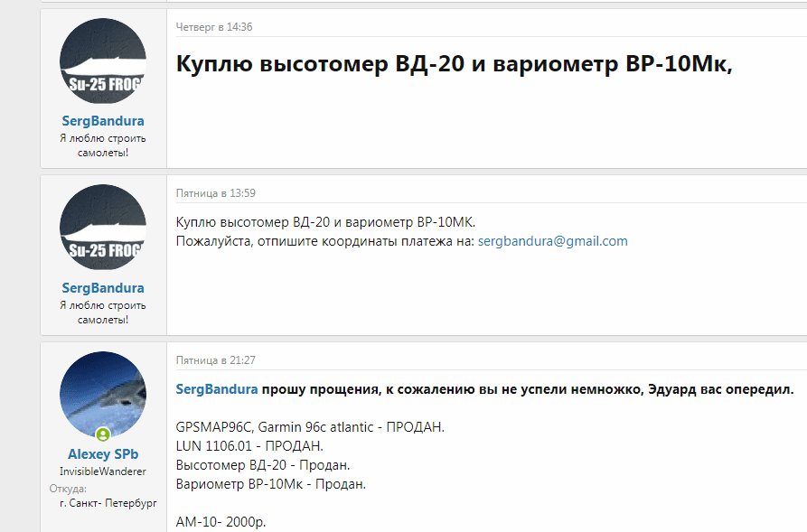
Task: Open Alexey SPb user avatar
Action: point(103,395)
